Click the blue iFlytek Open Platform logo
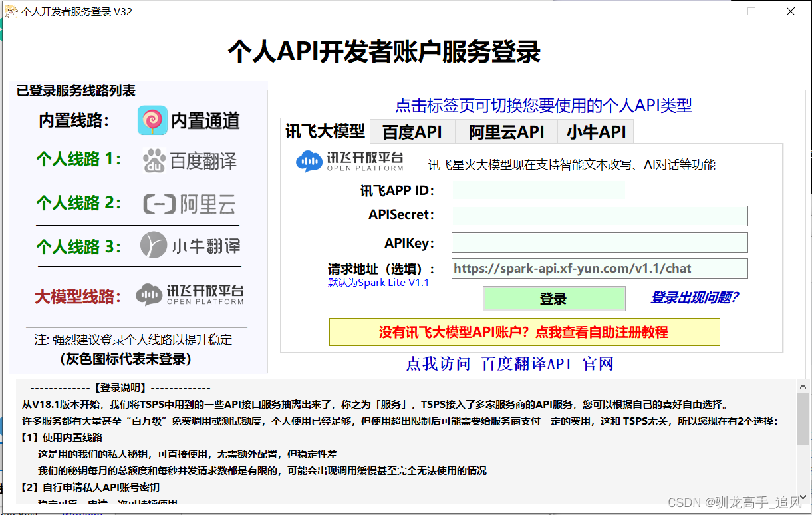This screenshot has height=515, width=812. click(x=350, y=162)
